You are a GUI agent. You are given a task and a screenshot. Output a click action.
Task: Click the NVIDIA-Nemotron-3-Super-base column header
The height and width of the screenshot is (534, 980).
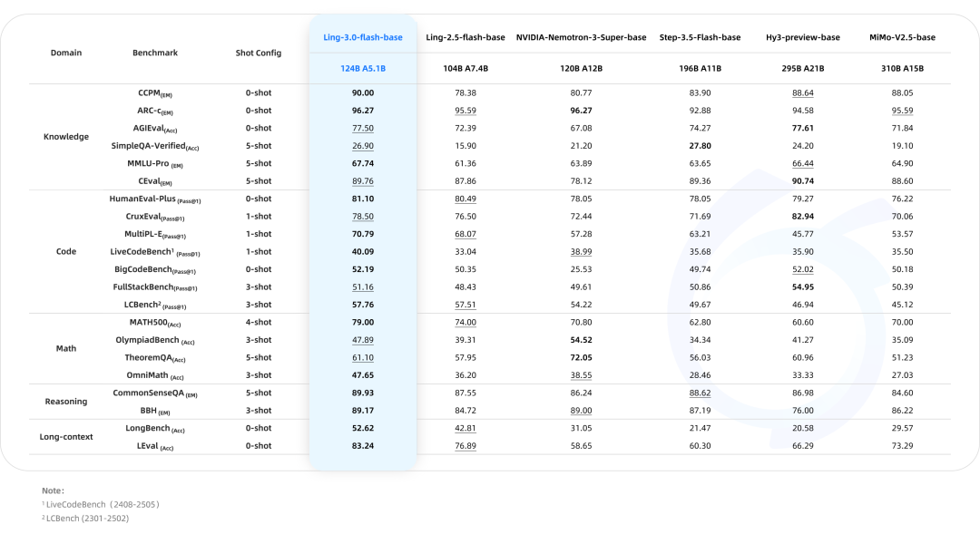click(x=581, y=37)
